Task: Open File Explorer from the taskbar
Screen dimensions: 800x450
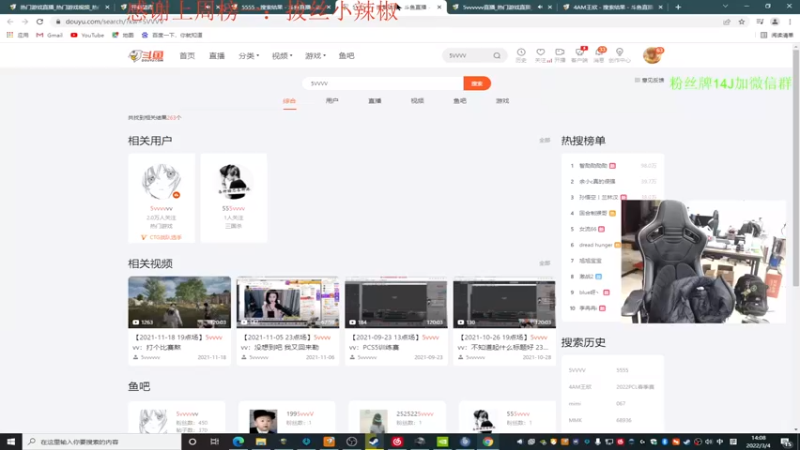Action: tap(261, 441)
